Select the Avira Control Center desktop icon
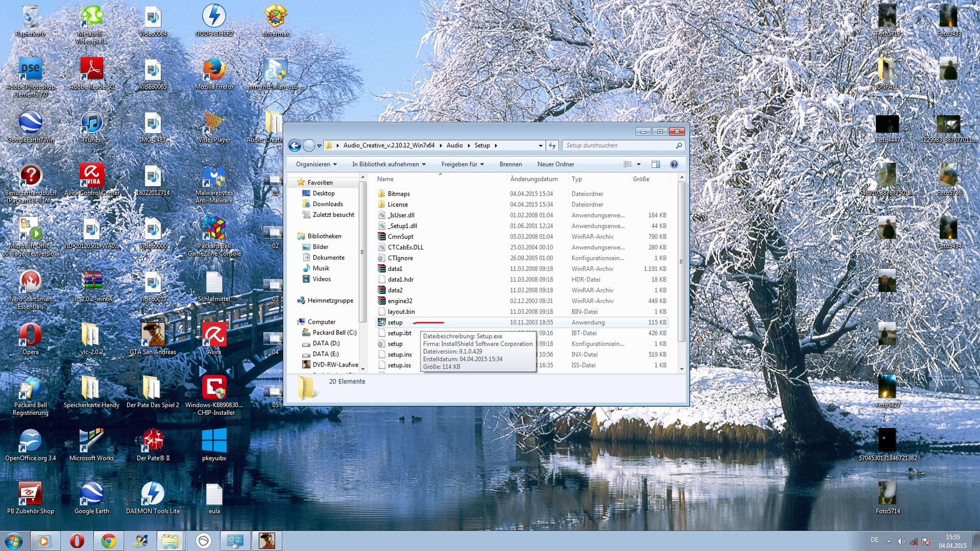 [x=92, y=180]
